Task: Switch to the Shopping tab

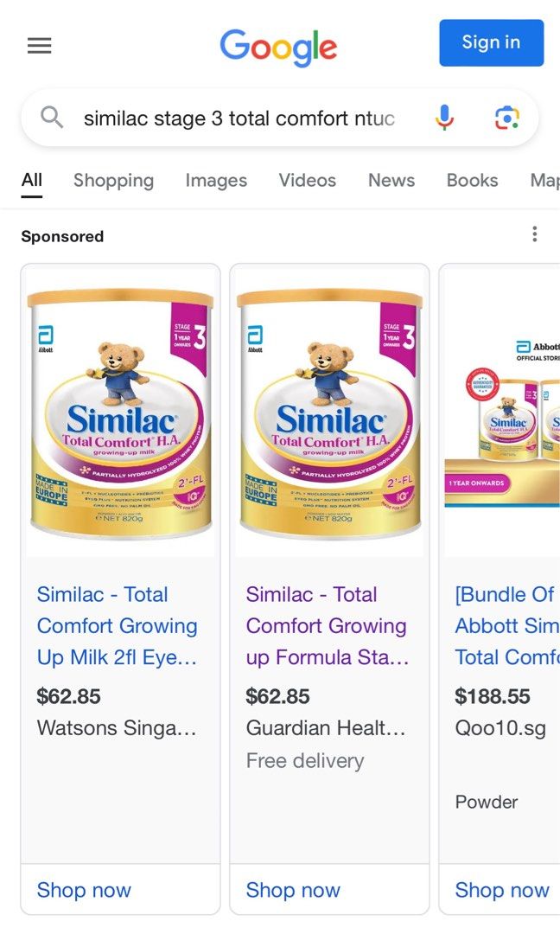Action: [x=113, y=181]
